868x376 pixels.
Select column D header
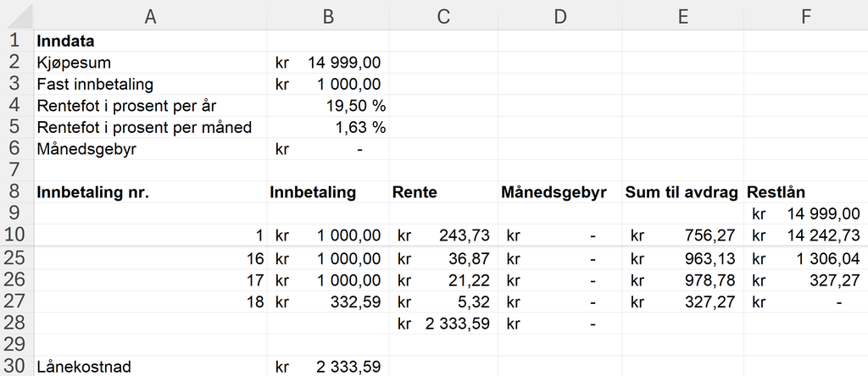click(x=560, y=16)
